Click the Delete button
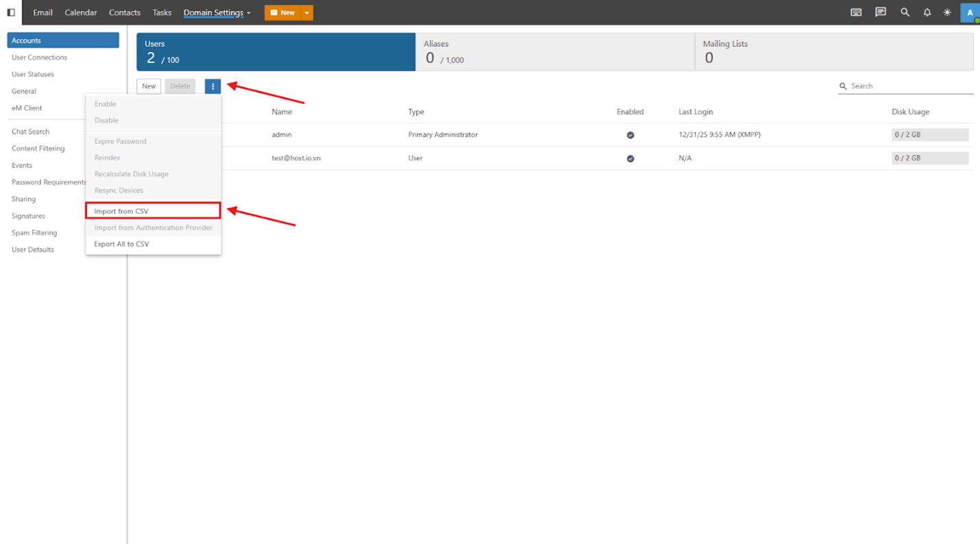 click(180, 86)
